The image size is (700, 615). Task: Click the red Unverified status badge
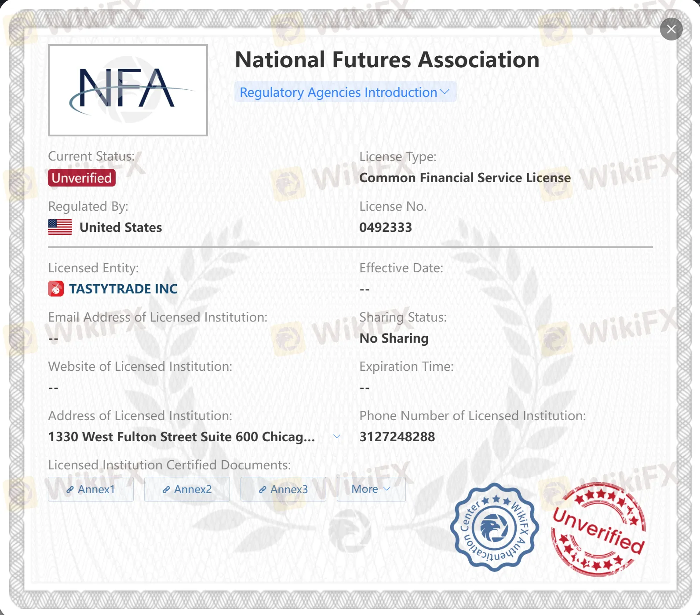(x=82, y=178)
